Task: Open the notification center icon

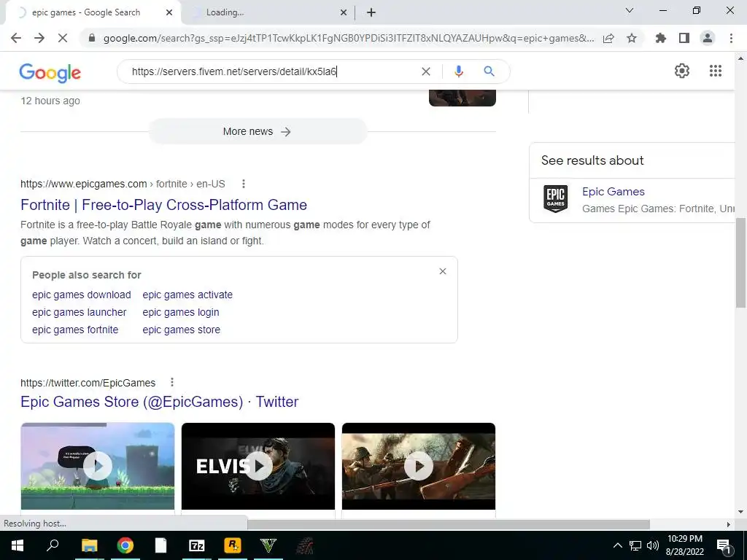Action: pyautogui.click(x=724, y=546)
